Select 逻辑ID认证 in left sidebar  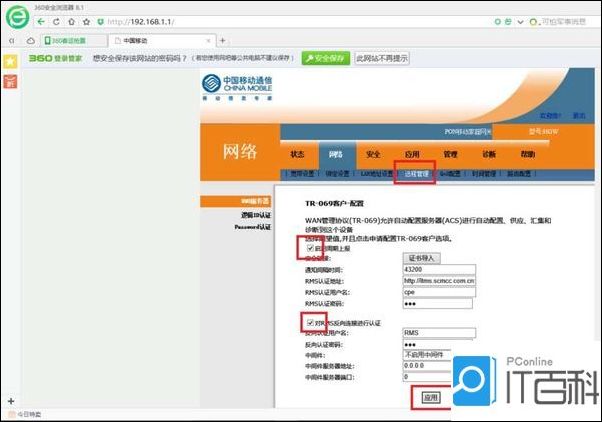tap(256, 215)
